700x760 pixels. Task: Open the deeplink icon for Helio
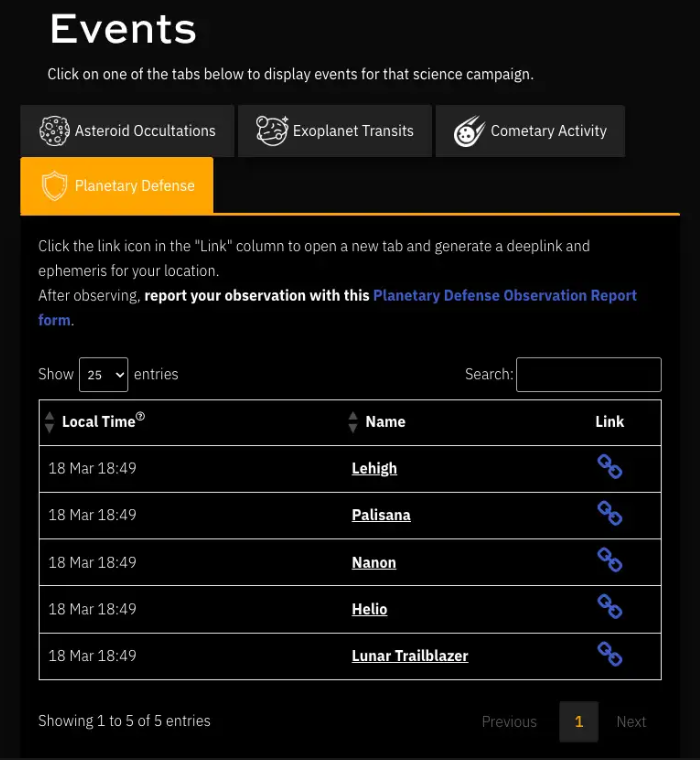pyautogui.click(x=609, y=608)
